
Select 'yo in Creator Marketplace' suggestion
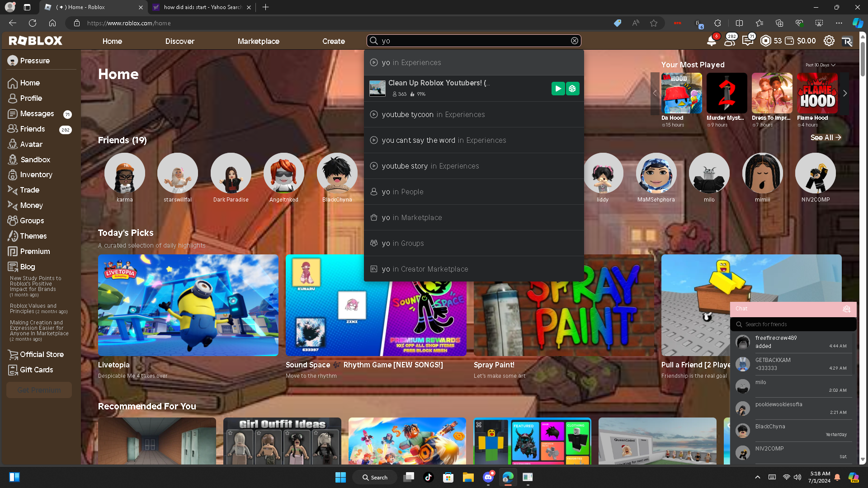(x=474, y=269)
